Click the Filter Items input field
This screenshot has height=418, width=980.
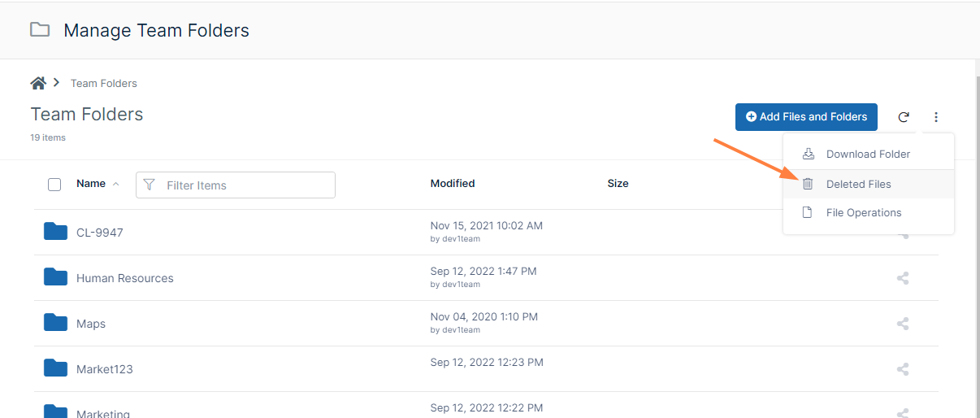(244, 185)
